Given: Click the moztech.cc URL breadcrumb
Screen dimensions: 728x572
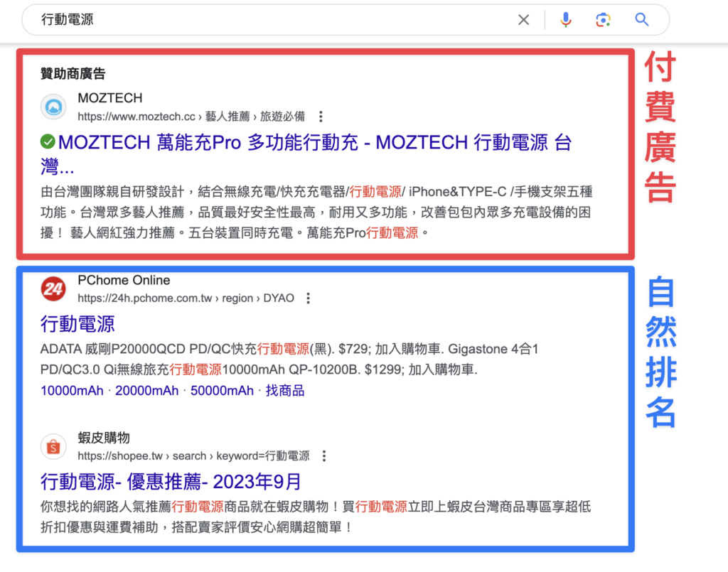Looking at the screenshot, I should coord(191,117).
